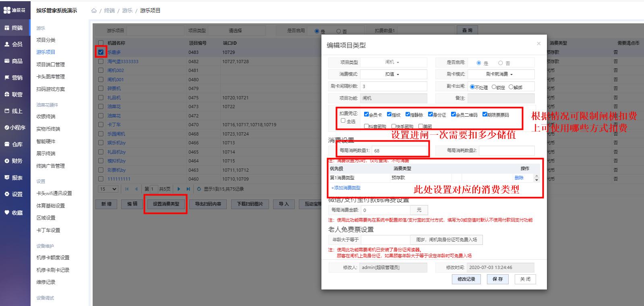644x306 pixels.
Task: Open 项目端口管理 in the submenu
Action: [x=50, y=64]
